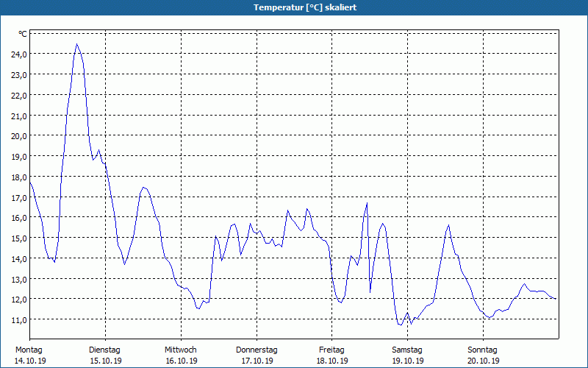This screenshot has height=368, width=588.
Task: Select the Donnerstag axis label
Action: click(x=257, y=350)
